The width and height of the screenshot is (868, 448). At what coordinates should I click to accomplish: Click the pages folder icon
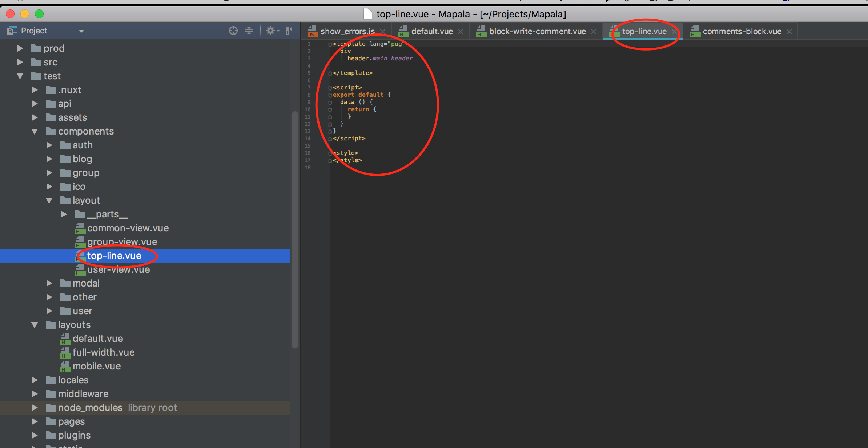tap(51, 421)
